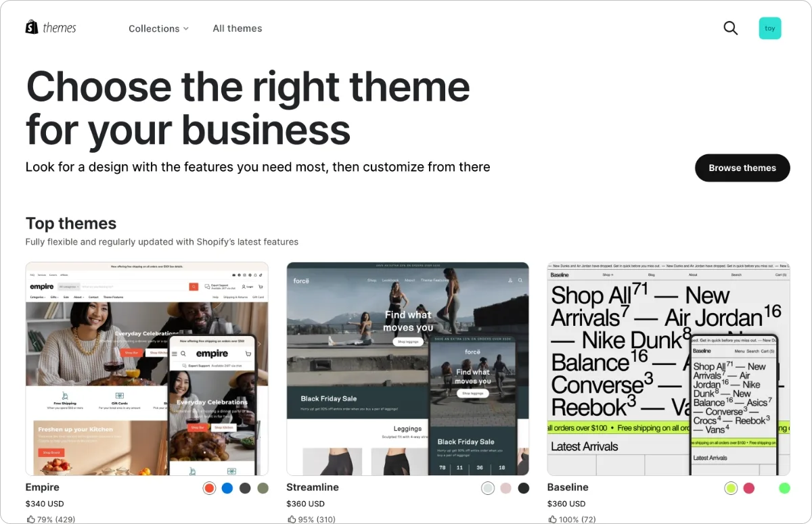812x524 pixels.
Task: Click thumbs-up icon beside 100% rating
Action: 553,519
